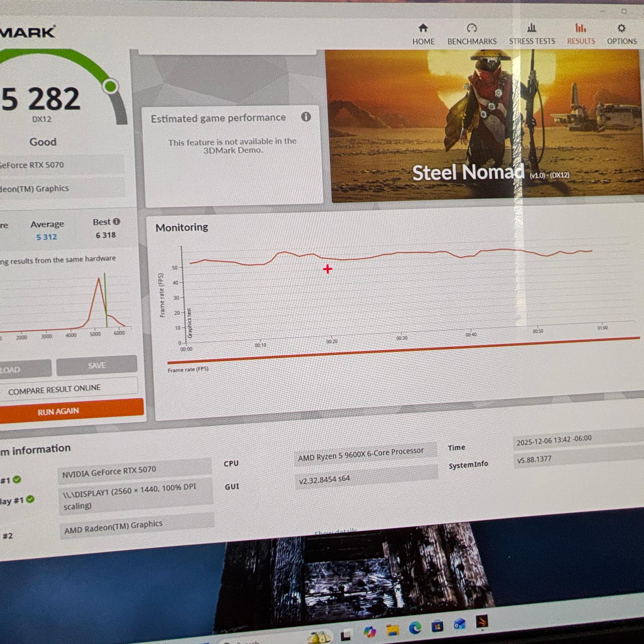Click the green dot on the score gauge
The width and height of the screenshot is (644, 644).
[111, 87]
